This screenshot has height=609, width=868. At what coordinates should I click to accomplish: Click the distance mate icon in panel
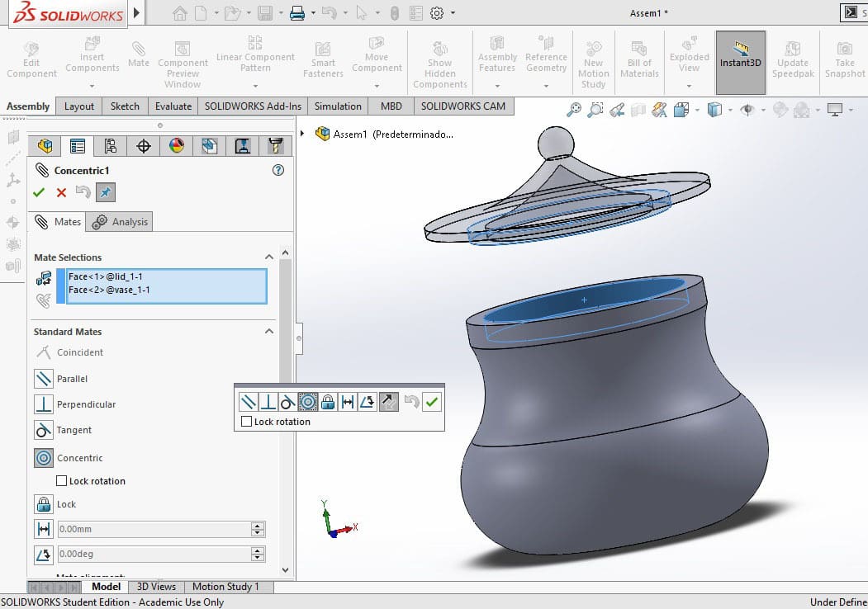44,529
